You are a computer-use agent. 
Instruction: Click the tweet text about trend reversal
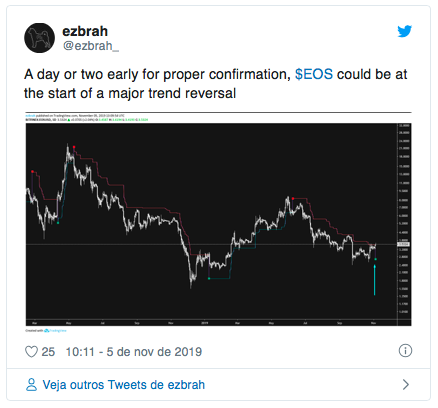tap(215, 84)
